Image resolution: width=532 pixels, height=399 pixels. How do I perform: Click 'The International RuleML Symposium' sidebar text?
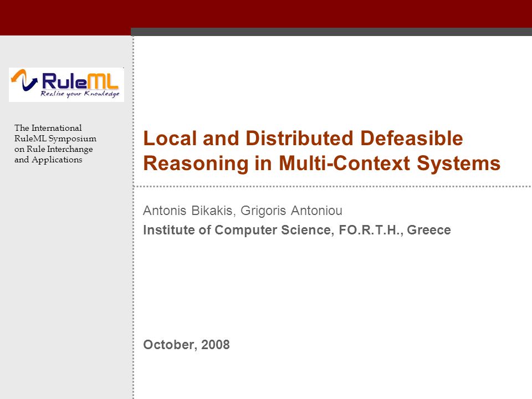pos(55,133)
